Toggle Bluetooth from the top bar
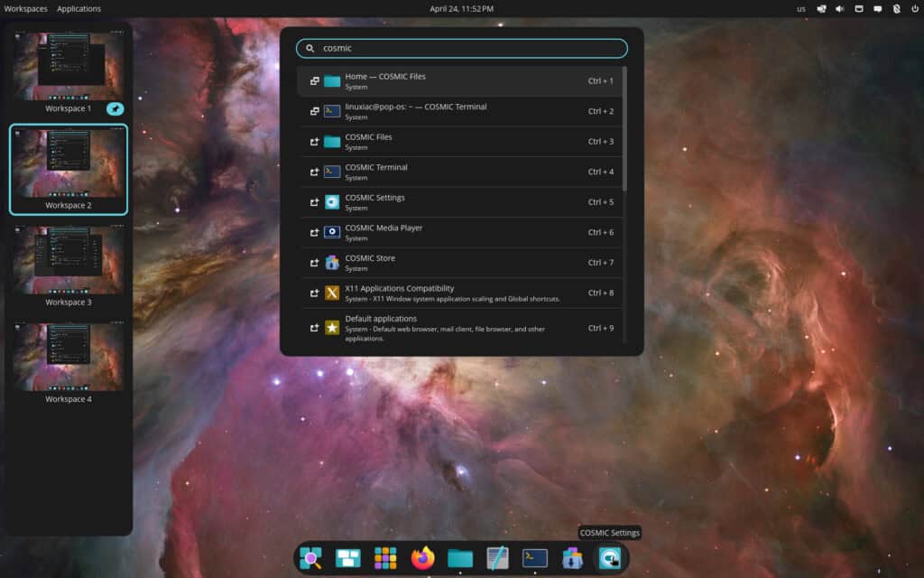The image size is (924, 578). [x=897, y=8]
